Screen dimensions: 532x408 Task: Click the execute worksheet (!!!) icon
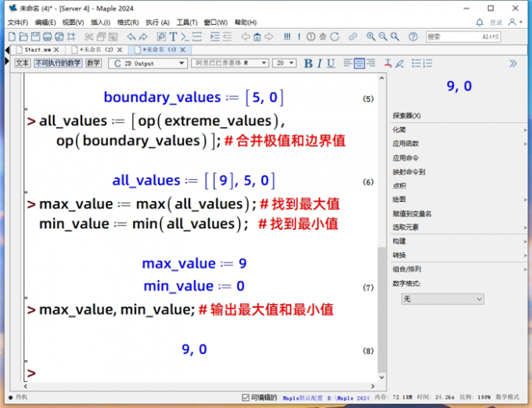288,37
